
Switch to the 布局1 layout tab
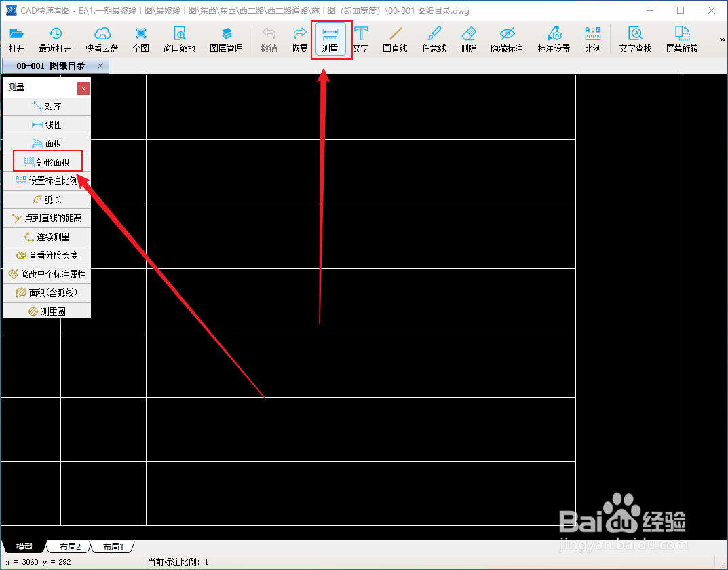[x=113, y=546]
